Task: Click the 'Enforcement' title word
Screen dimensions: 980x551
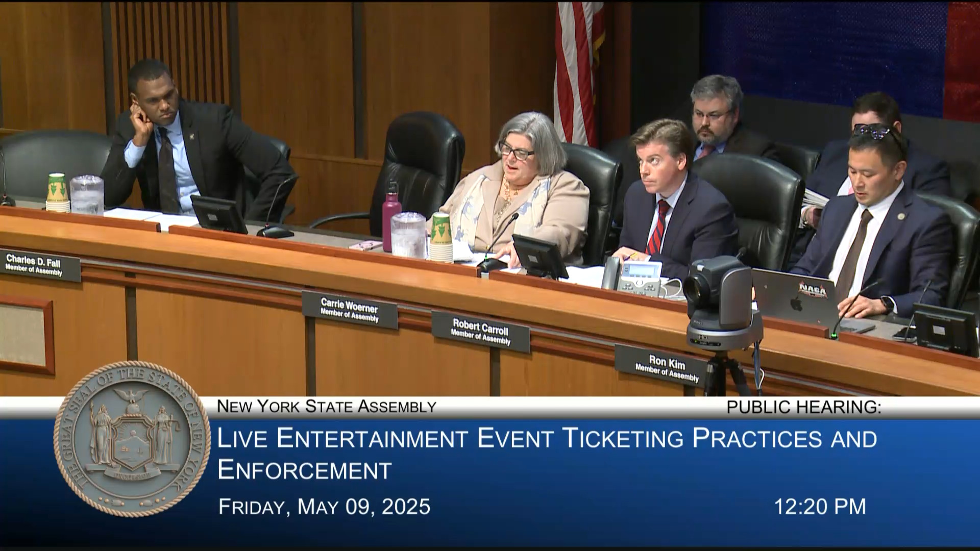Action: point(305,470)
